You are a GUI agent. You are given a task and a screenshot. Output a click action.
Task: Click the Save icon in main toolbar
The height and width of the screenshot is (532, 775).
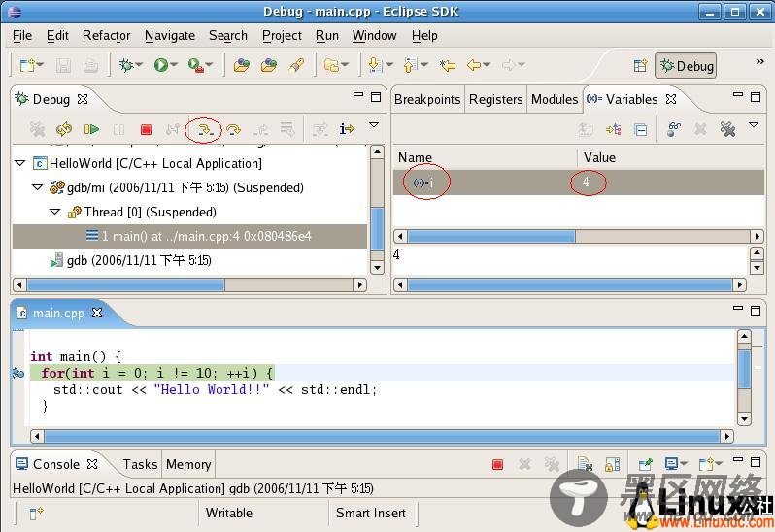click(x=63, y=65)
